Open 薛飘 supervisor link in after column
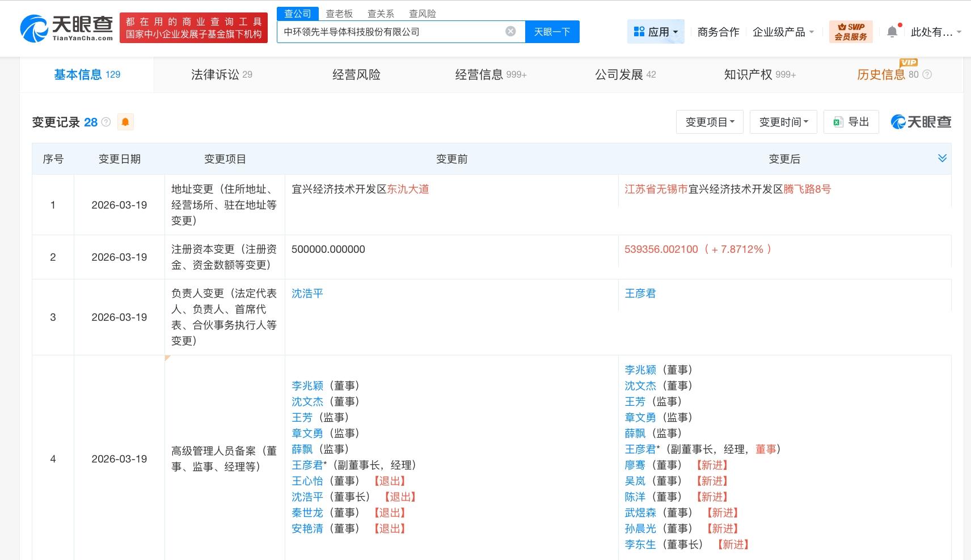The width and height of the screenshot is (971, 560). coord(635,433)
